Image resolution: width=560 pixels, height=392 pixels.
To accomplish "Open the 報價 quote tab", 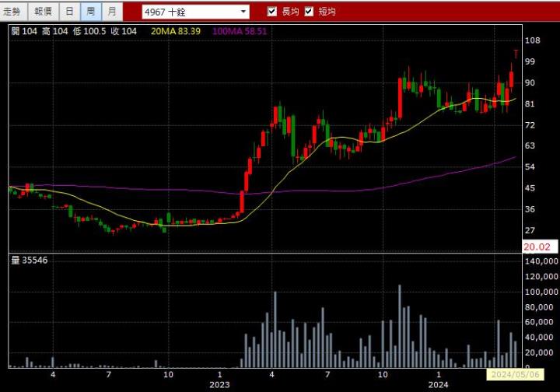I will pos(43,12).
